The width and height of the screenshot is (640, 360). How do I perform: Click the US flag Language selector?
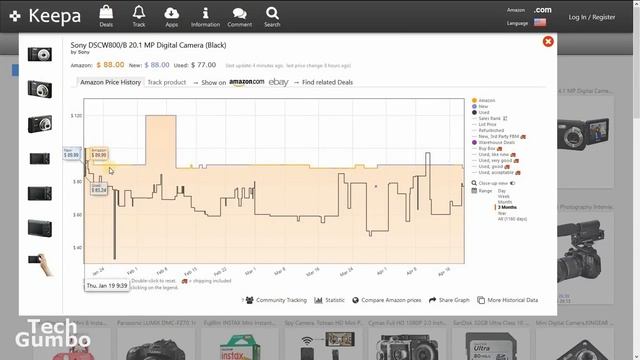pos(540,22)
